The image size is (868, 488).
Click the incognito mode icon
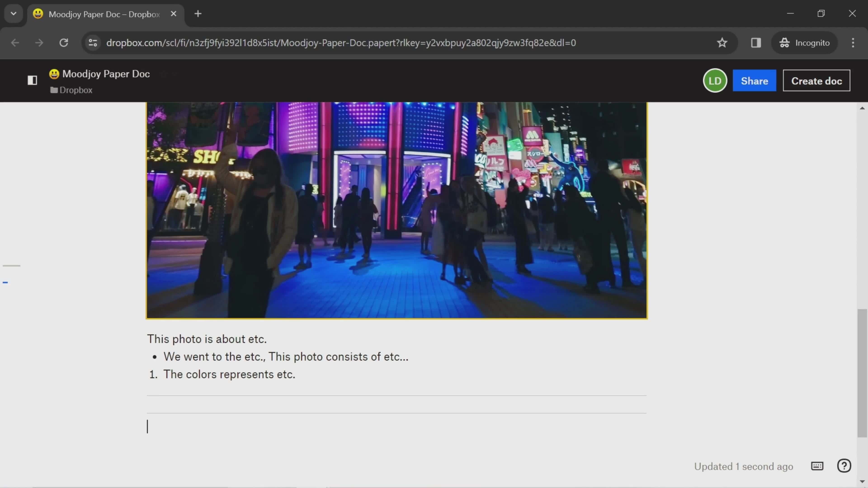click(785, 42)
